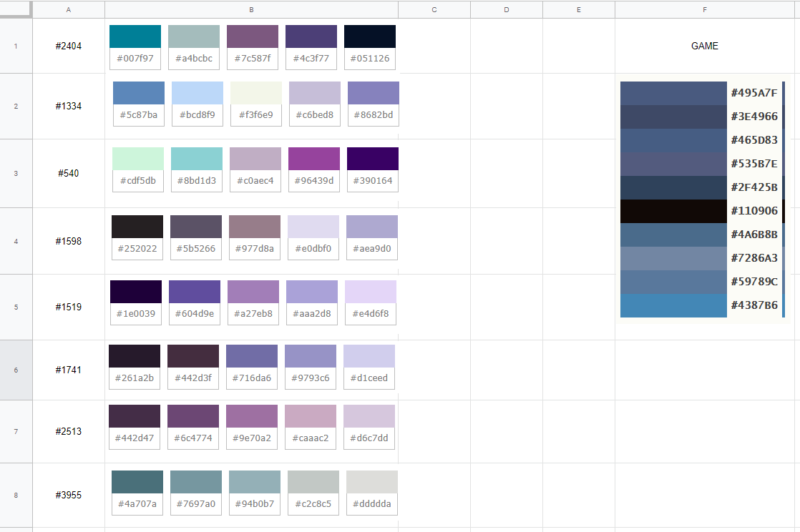The height and width of the screenshot is (532, 800).
Task: Select the GAME cell
Action: pos(704,46)
